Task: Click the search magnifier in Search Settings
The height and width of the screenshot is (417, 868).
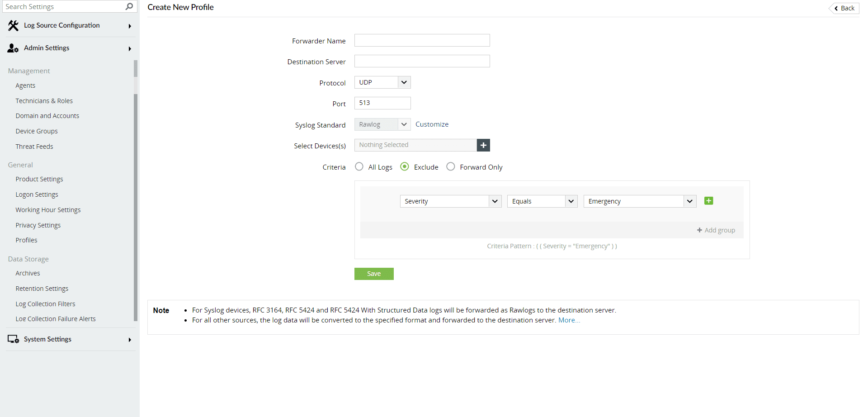Action: click(129, 6)
